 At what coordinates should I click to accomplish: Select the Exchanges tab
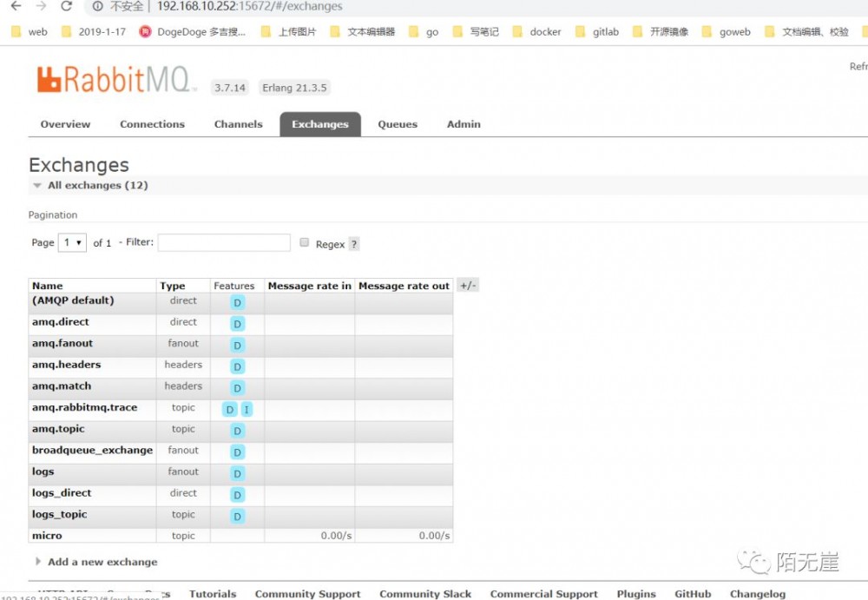pyautogui.click(x=320, y=124)
